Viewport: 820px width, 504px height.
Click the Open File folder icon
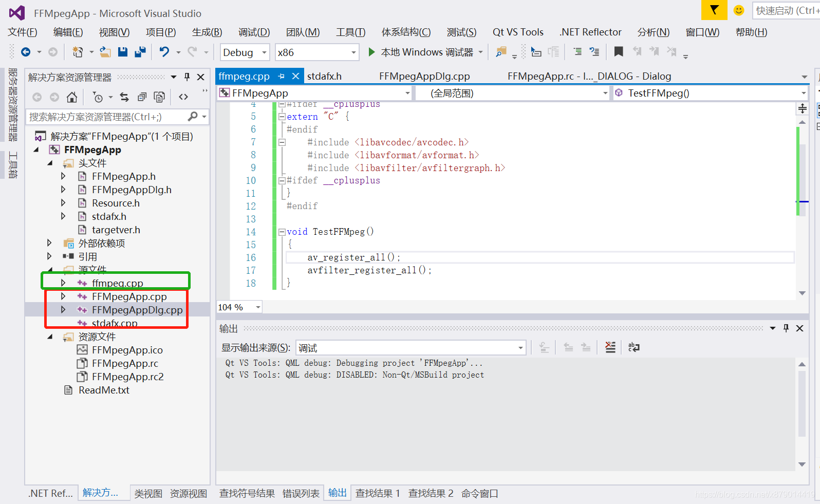[x=105, y=52]
